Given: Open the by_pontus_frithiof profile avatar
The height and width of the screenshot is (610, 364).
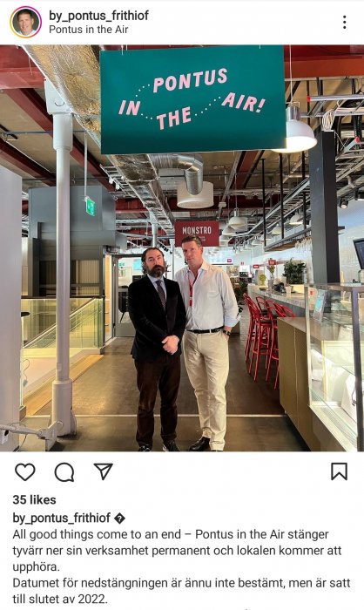Looking at the screenshot, I should [25, 22].
